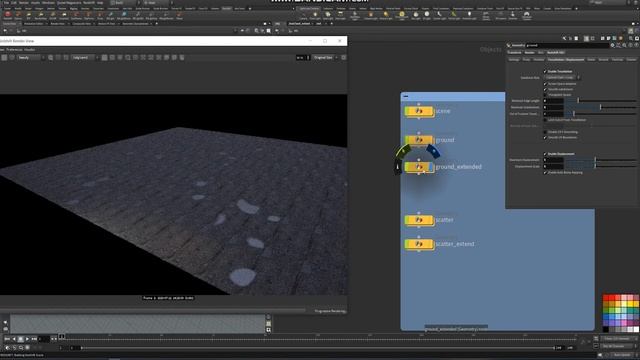
Task: Click the zoom icon next to Beauty dropdown
Action: (x=51, y=58)
